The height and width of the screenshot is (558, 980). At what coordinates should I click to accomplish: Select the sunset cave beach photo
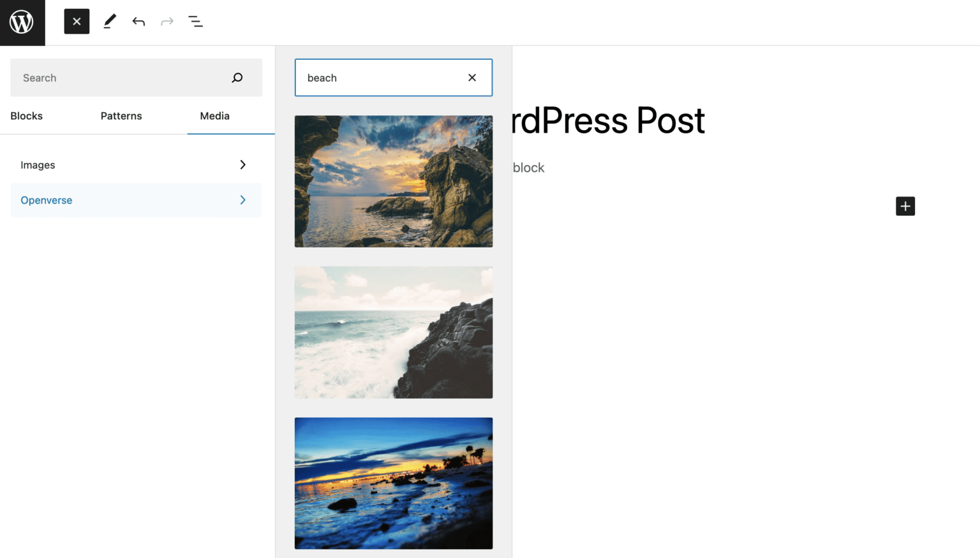tap(393, 181)
